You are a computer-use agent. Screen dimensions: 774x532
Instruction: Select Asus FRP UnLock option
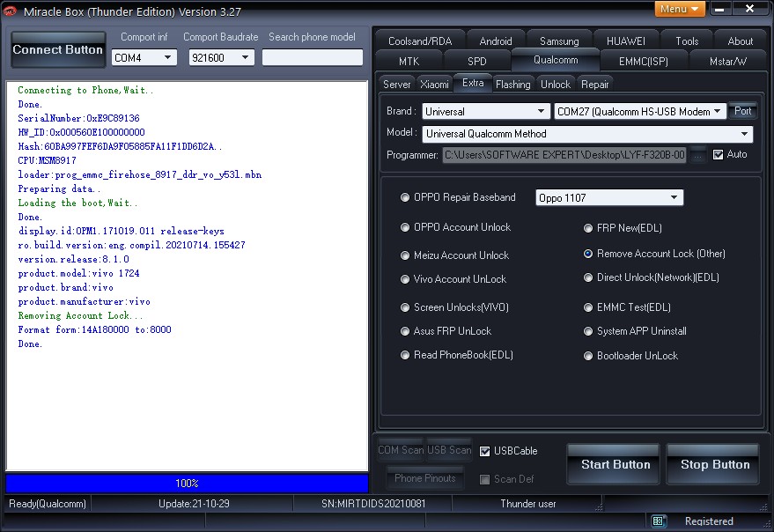[405, 331]
